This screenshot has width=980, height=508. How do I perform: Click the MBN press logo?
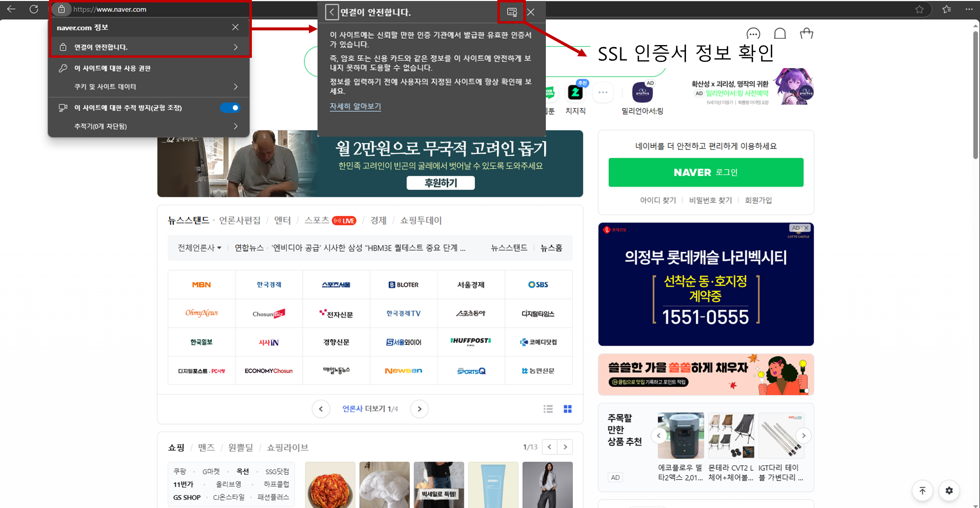click(201, 285)
